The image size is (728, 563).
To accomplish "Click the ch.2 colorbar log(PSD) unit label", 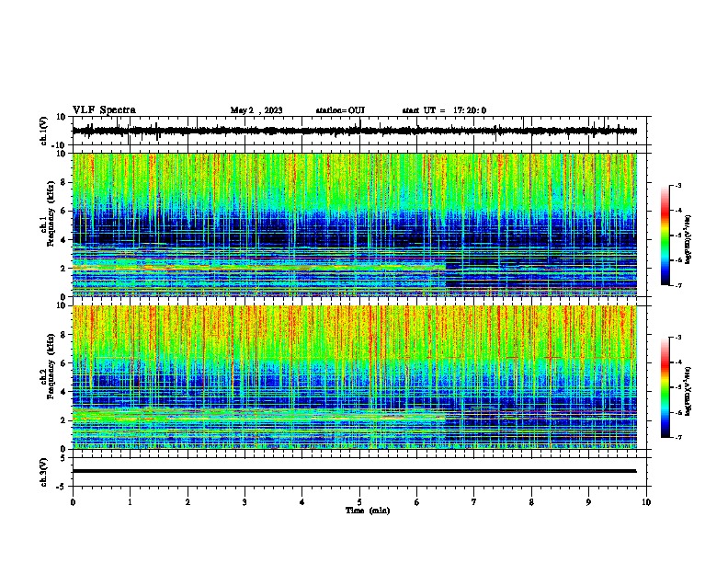I will 688,391.
